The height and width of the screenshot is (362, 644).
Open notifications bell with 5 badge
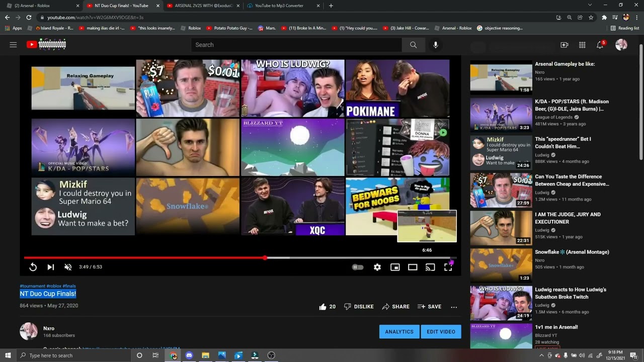(600, 45)
